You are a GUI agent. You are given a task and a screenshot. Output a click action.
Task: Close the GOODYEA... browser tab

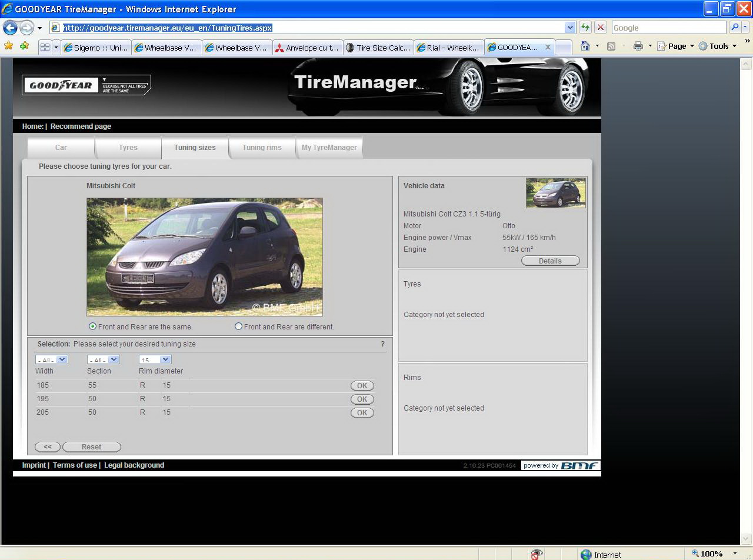[x=548, y=47]
